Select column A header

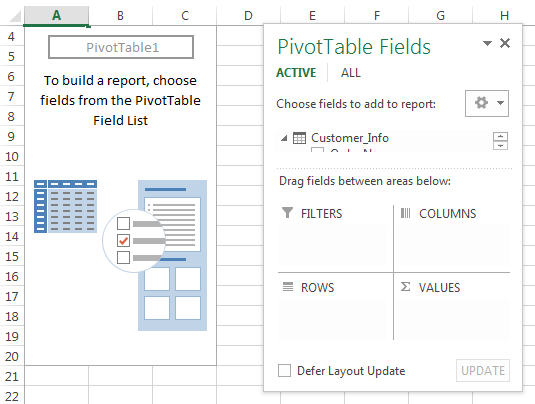pyautogui.click(x=57, y=15)
